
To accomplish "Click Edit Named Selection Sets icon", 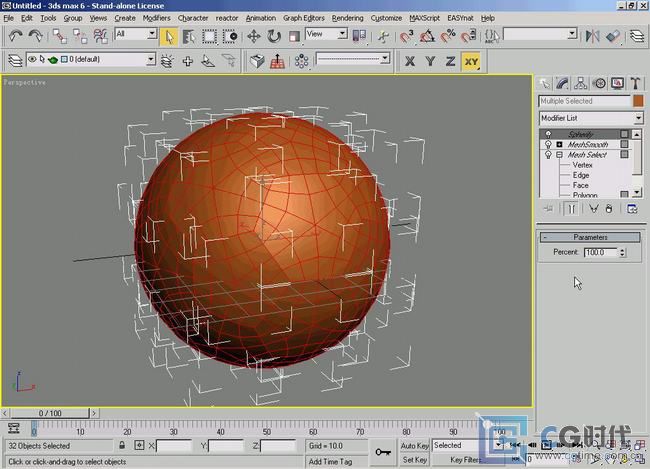I will click(492, 36).
